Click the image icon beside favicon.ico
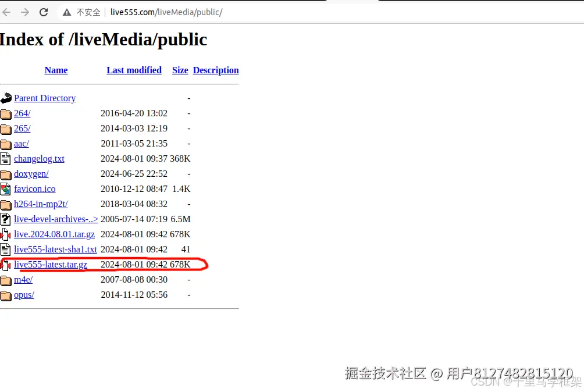584x392 pixels. tap(5, 189)
